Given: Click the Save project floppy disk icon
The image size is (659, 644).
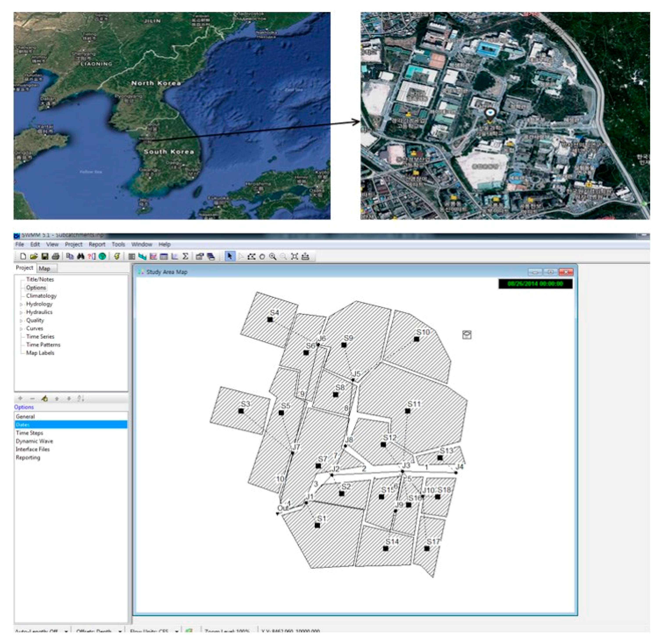Looking at the screenshot, I should pyautogui.click(x=45, y=256).
